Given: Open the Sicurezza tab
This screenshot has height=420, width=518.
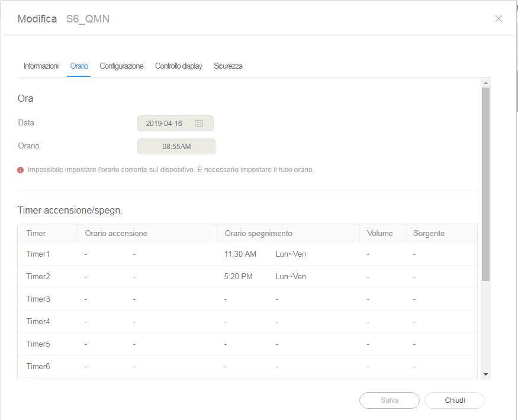Looking at the screenshot, I should click(x=228, y=66).
